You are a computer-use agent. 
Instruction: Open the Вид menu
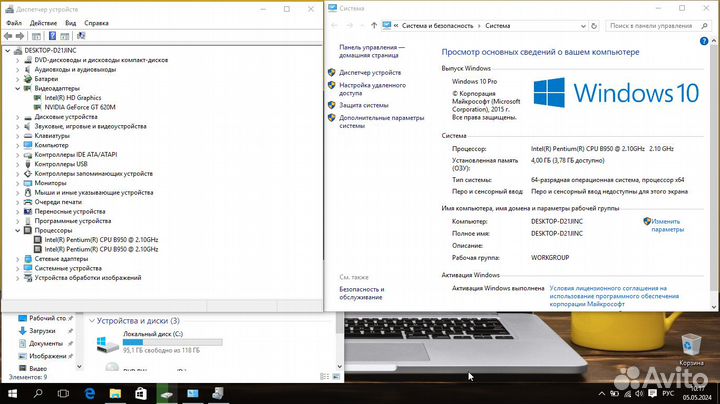coord(71,23)
